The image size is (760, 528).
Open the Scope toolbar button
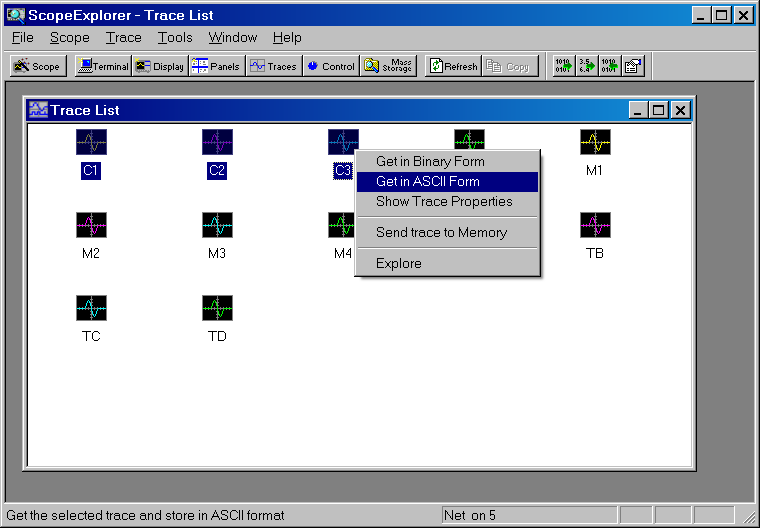38,66
